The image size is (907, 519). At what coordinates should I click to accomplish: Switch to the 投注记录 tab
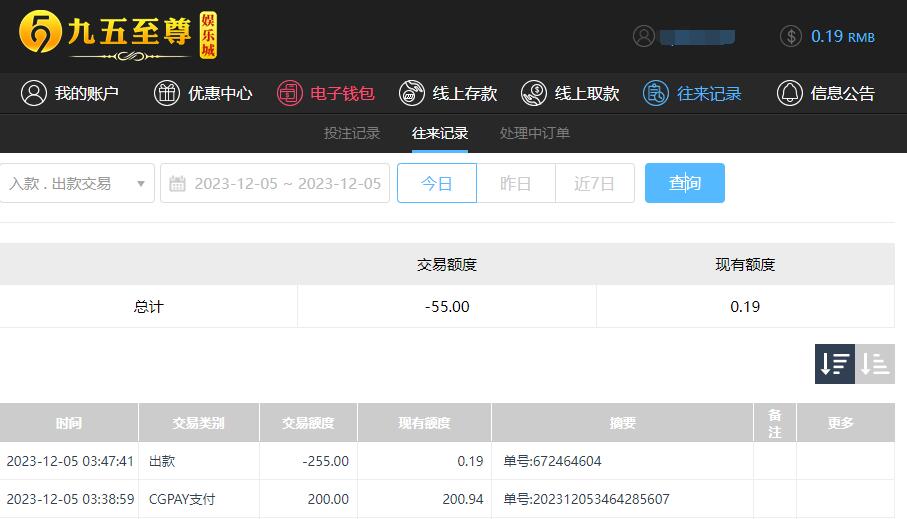(x=352, y=133)
